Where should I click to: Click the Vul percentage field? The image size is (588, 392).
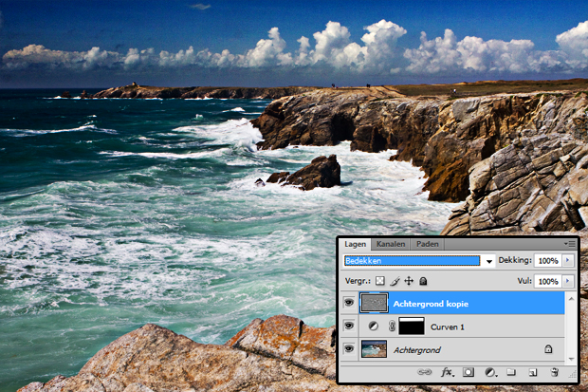point(547,281)
